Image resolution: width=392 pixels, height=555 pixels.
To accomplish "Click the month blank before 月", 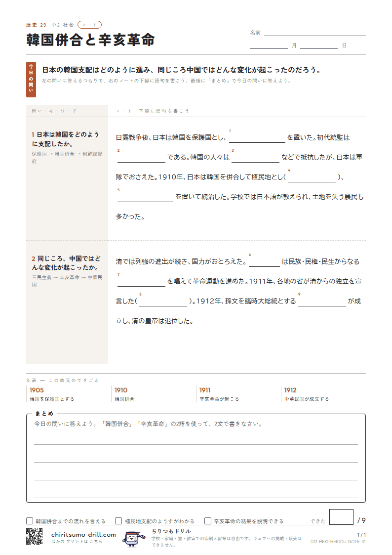I will coord(269,45).
